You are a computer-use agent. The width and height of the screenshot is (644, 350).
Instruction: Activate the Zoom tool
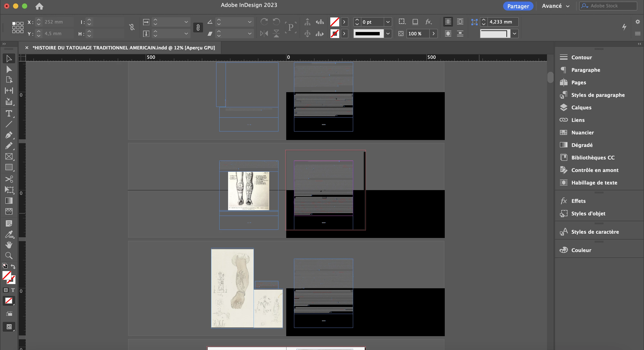click(x=9, y=255)
